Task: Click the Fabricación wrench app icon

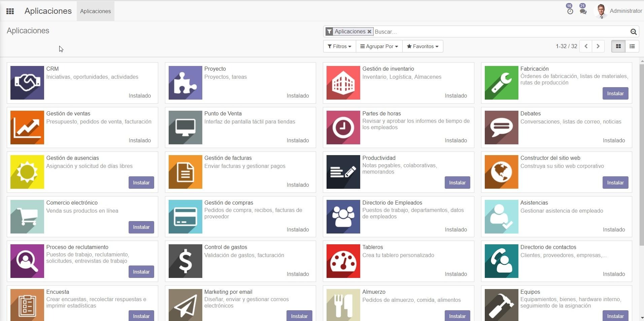Action: click(501, 83)
